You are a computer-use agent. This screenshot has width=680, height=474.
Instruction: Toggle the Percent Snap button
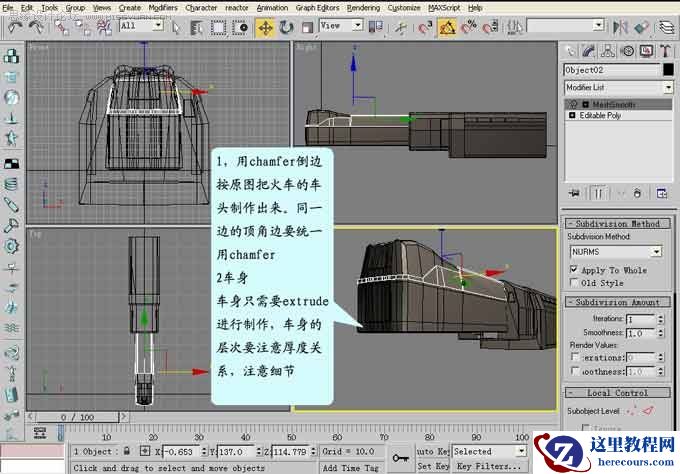[469, 27]
